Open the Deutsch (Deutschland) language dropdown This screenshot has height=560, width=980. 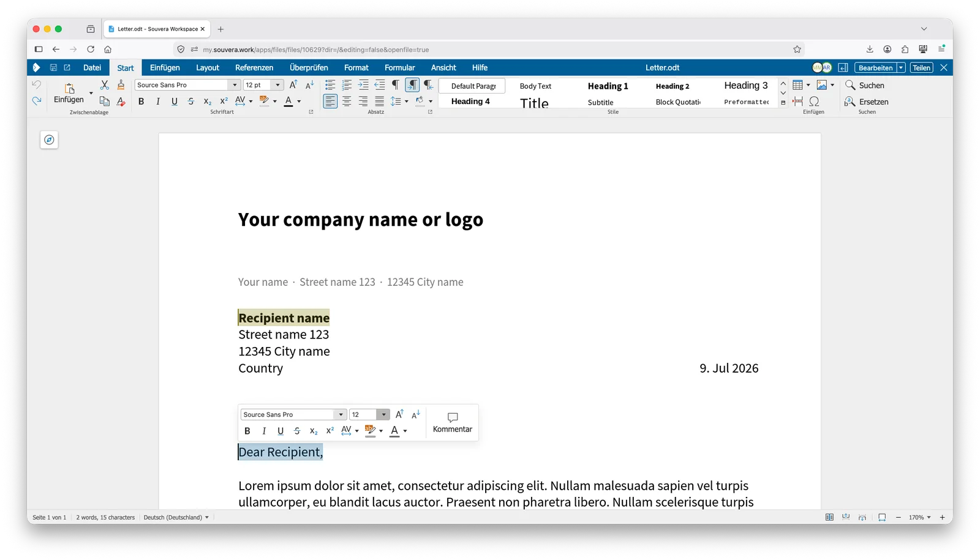pyautogui.click(x=176, y=517)
